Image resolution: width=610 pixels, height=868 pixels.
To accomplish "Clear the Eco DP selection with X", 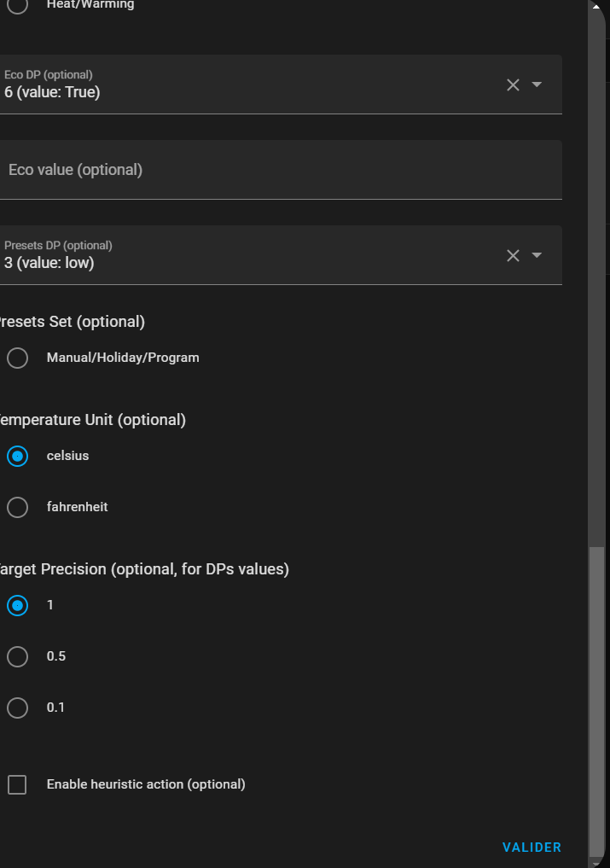I will [x=513, y=84].
